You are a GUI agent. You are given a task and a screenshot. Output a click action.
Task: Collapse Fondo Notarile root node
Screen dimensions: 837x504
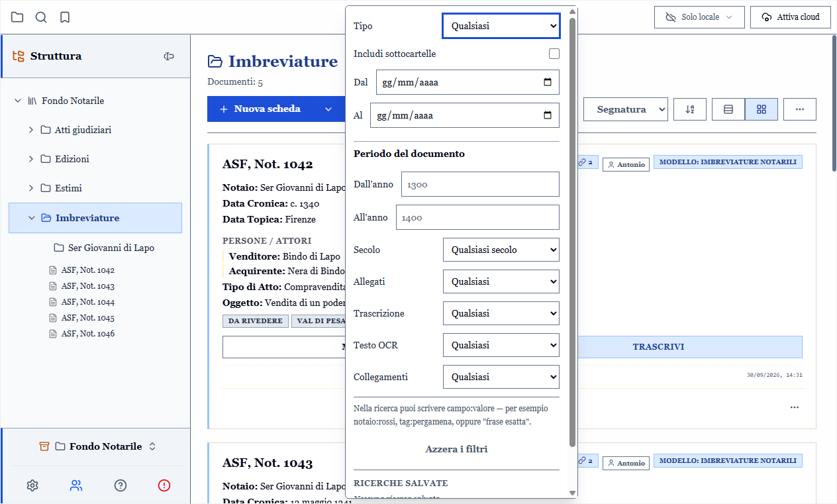point(18,101)
